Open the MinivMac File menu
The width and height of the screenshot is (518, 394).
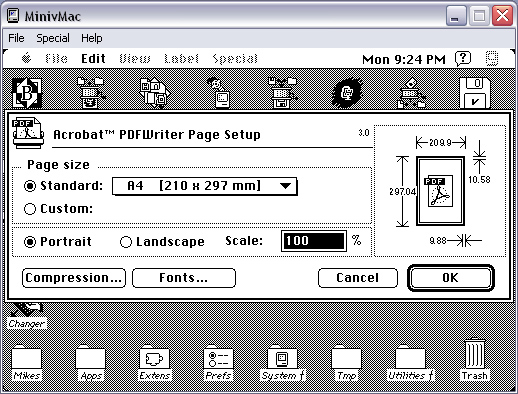pos(16,38)
